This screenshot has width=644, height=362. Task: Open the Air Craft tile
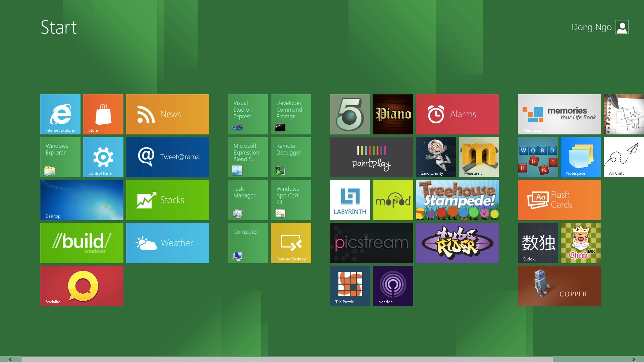pyautogui.click(x=624, y=157)
